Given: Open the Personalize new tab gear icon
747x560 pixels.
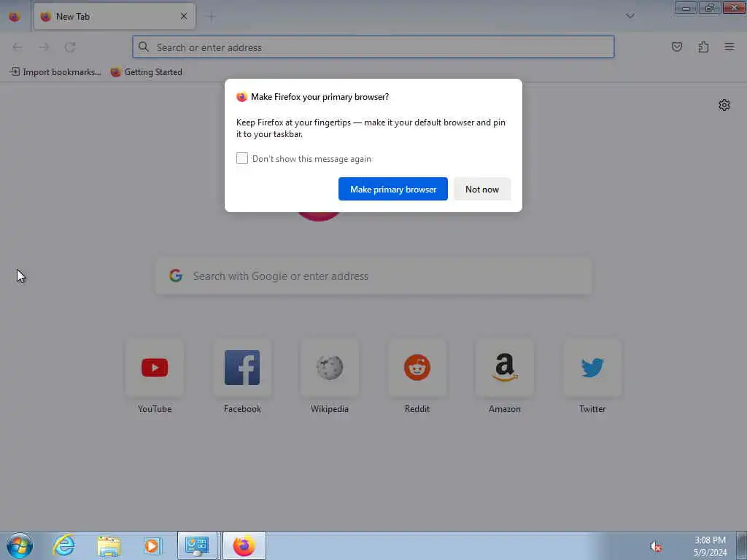Looking at the screenshot, I should coord(724,105).
